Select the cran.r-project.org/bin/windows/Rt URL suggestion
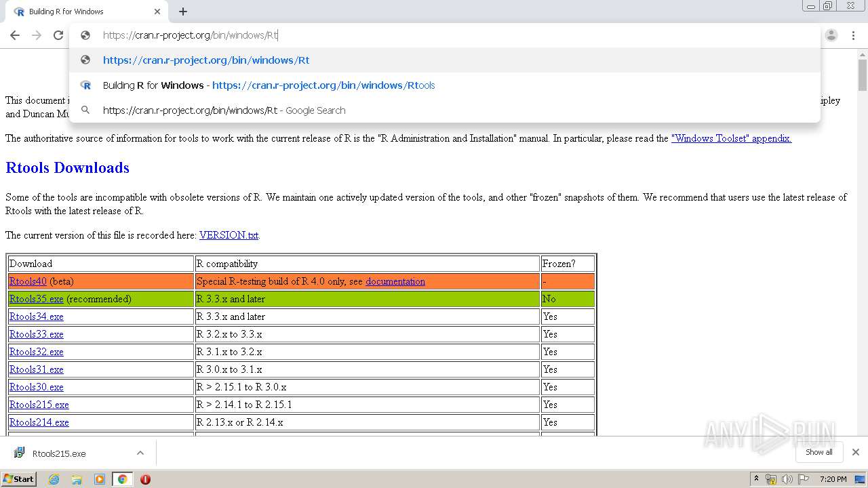The image size is (868, 488). 444,60
